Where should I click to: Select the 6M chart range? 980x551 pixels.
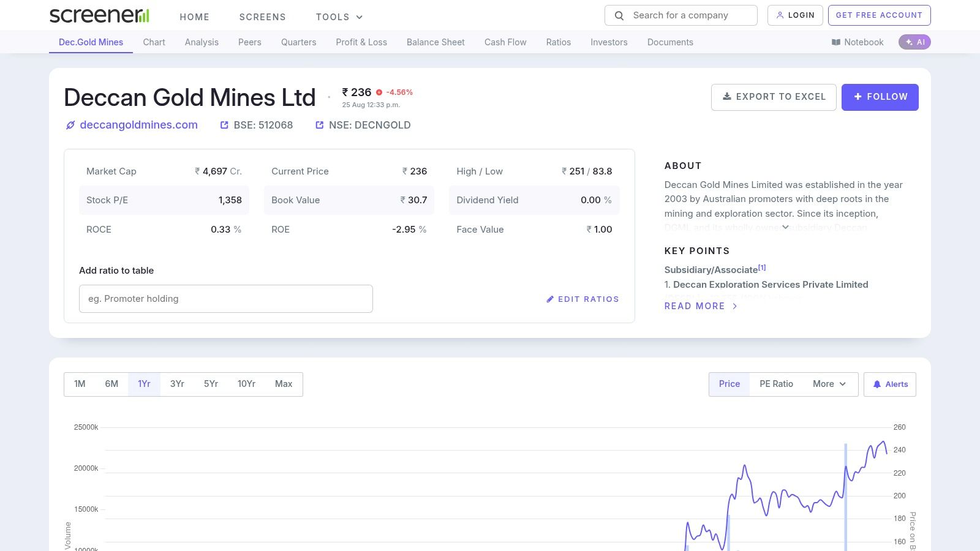click(x=111, y=384)
